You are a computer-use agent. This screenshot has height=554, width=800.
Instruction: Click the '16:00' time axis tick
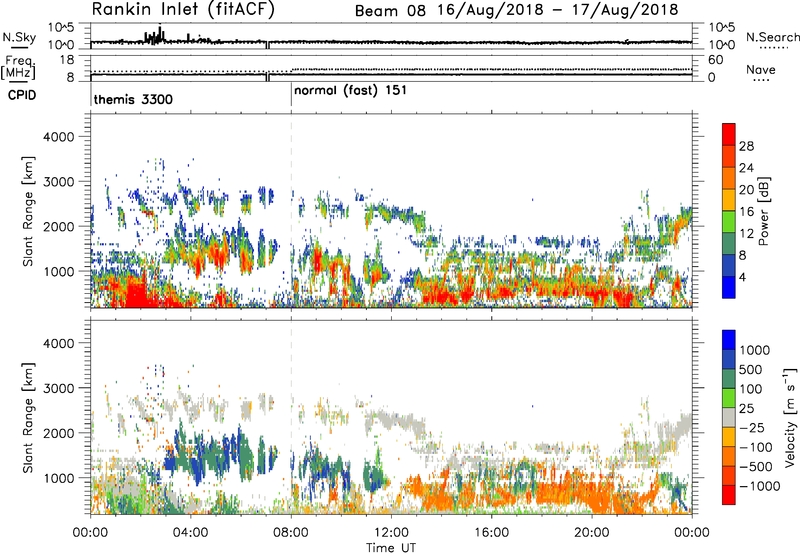pos(491,533)
